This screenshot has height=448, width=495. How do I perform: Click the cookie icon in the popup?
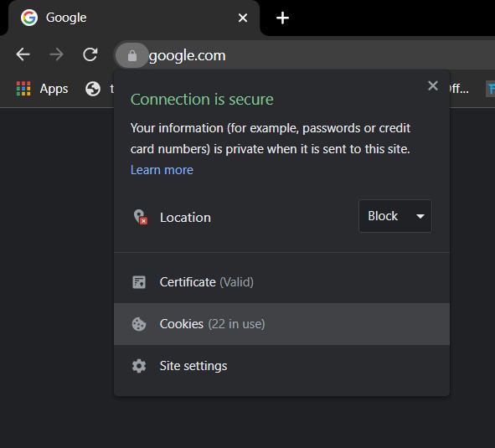click(139, 324)
